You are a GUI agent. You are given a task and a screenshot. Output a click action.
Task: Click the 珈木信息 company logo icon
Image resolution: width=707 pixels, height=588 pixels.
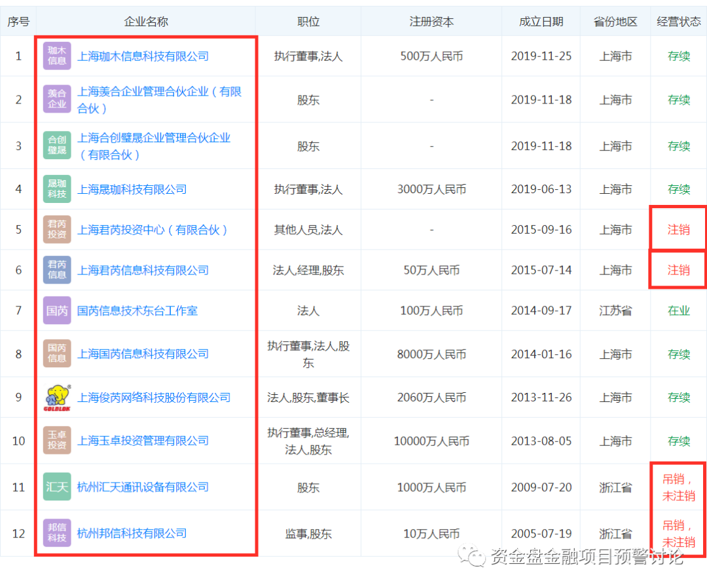(57, 56)
